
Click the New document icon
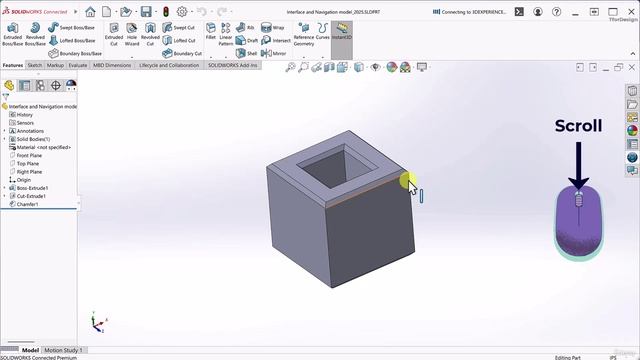click(107, 12)
